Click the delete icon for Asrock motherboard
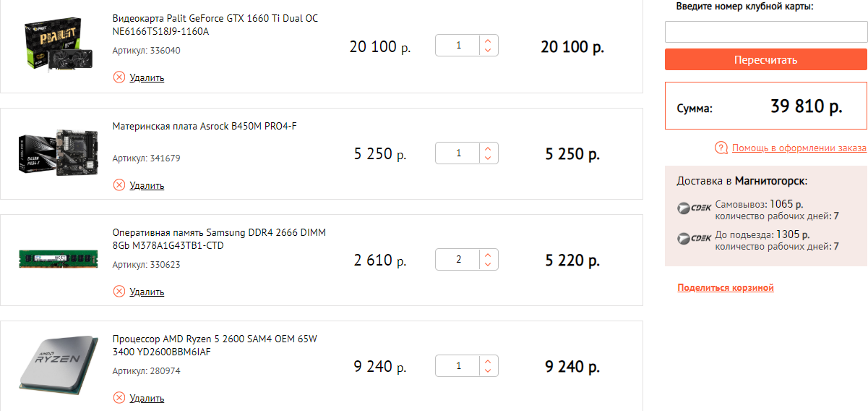Image resolution: width=868 pixels, height=411 pixels. (119, 185)
